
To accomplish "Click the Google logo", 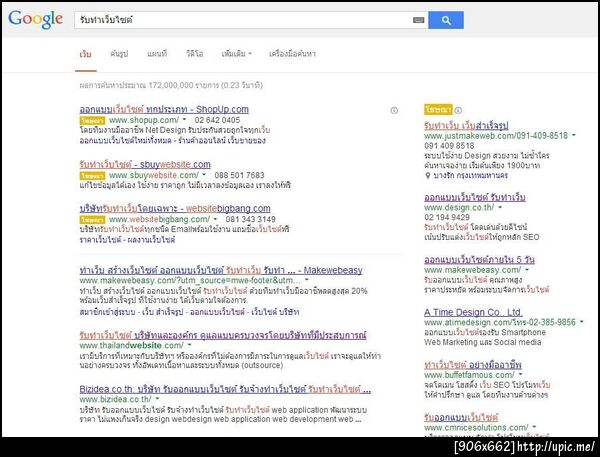I will coord(36,19).
